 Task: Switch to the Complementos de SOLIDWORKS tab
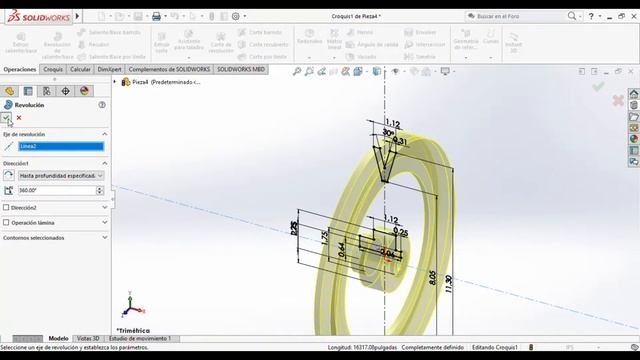(169, 69)
